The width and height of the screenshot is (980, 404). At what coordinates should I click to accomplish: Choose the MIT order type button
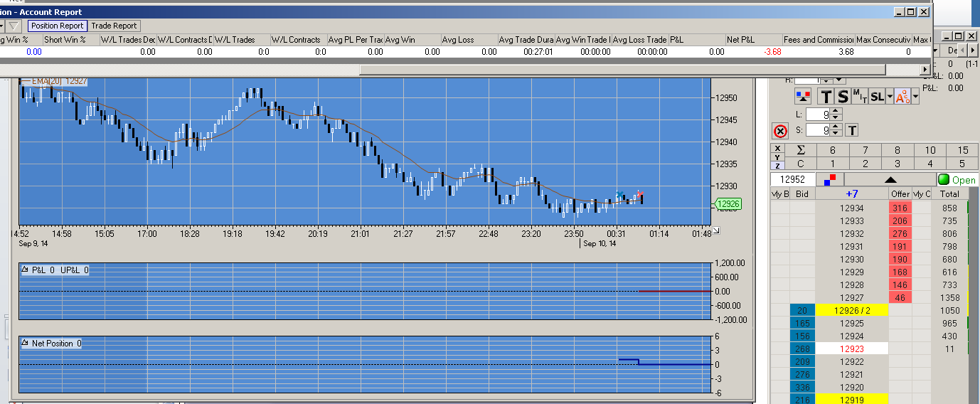860,97
